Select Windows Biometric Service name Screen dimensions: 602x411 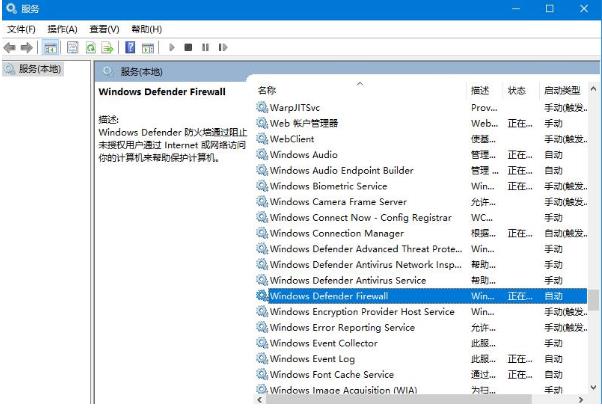click(328, 186)
